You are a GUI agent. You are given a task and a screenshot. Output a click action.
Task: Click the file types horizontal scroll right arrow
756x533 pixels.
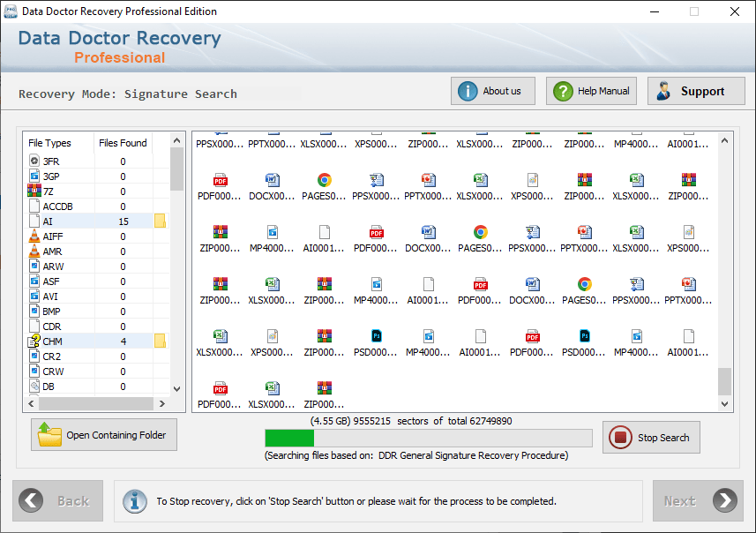(162, 403)
